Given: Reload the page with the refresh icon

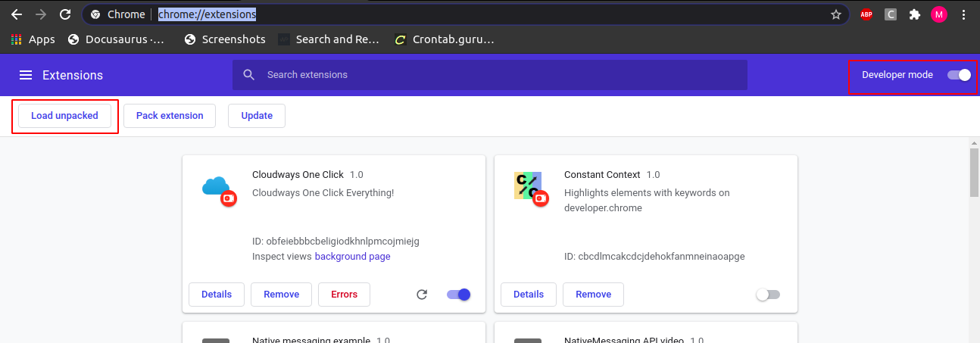Looking at the screenshot, I should click(65, 14).
